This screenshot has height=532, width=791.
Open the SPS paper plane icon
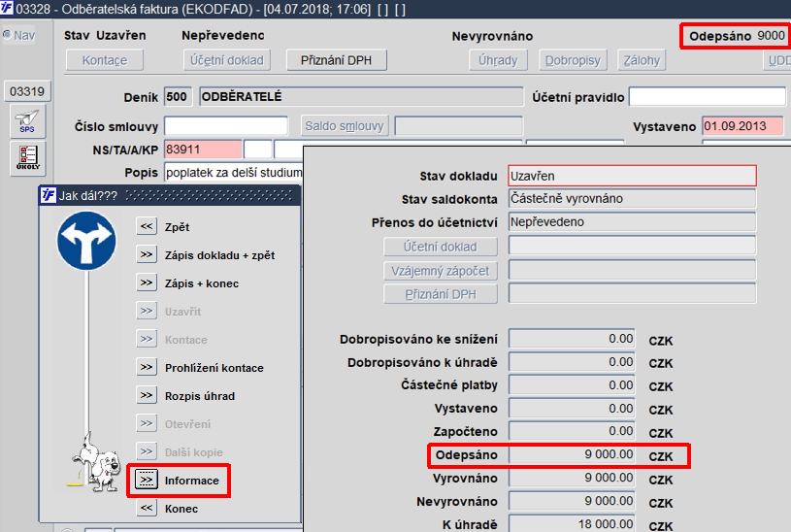28,121
